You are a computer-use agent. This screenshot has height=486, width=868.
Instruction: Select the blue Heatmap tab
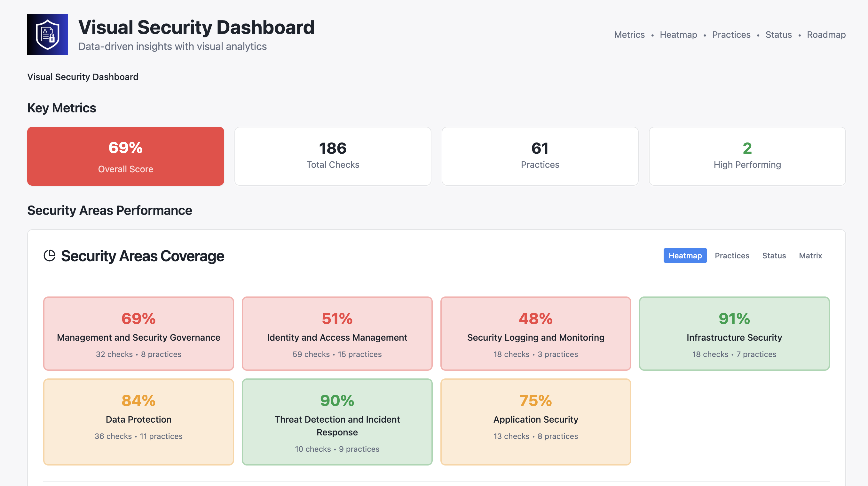click(x=685, y=256)
